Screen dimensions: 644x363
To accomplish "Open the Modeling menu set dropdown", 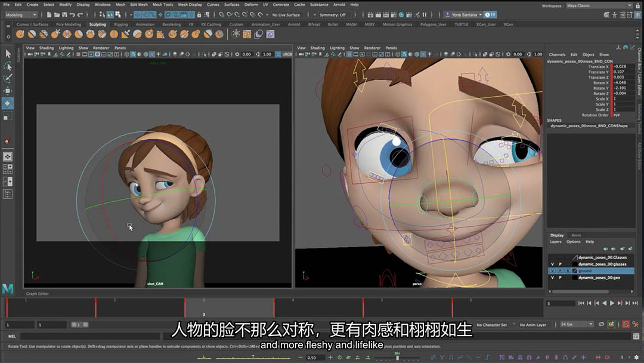I will pos(21,15).
